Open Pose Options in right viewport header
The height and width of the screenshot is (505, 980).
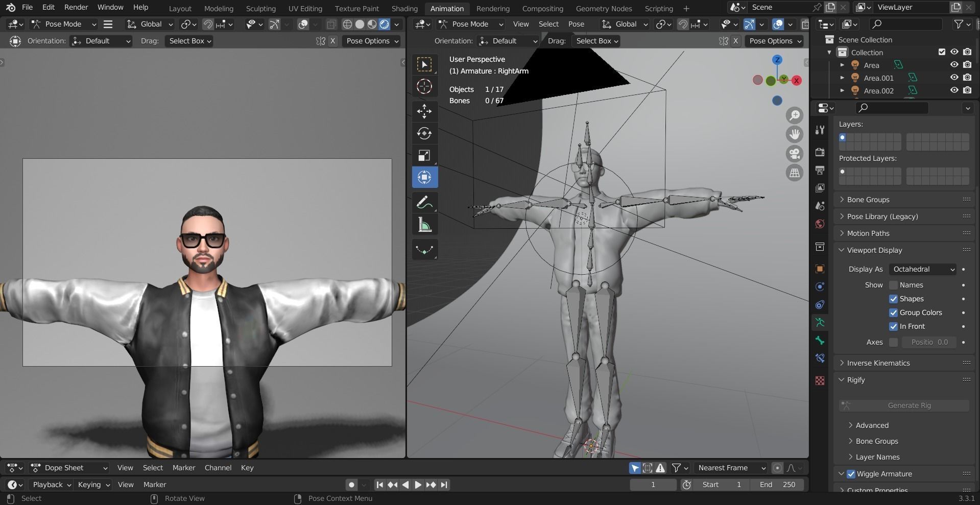[x=774, y=41]
